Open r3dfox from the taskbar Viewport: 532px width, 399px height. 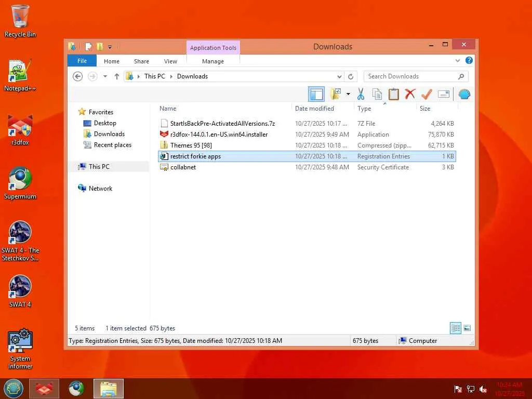click(44, 389)
